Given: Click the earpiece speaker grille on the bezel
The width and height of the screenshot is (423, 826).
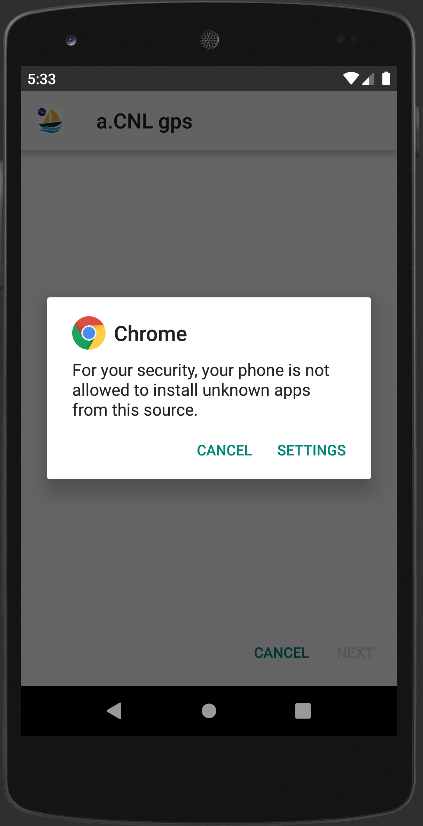Looking at the screenshot, I should coord(209,39).
